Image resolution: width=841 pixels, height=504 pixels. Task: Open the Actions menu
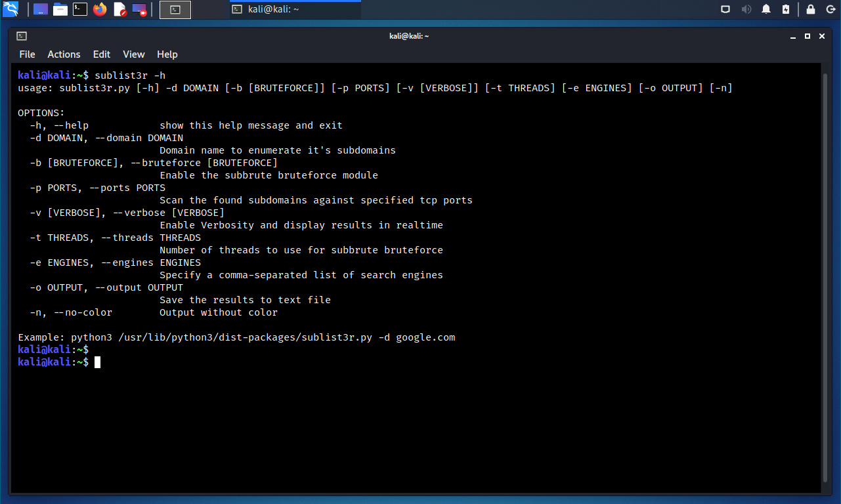(64, 54)
